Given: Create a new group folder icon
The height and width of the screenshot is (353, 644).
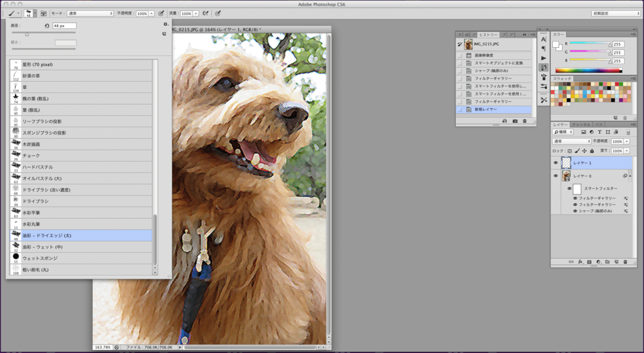Looking at the screenshot, I should 608,262.
